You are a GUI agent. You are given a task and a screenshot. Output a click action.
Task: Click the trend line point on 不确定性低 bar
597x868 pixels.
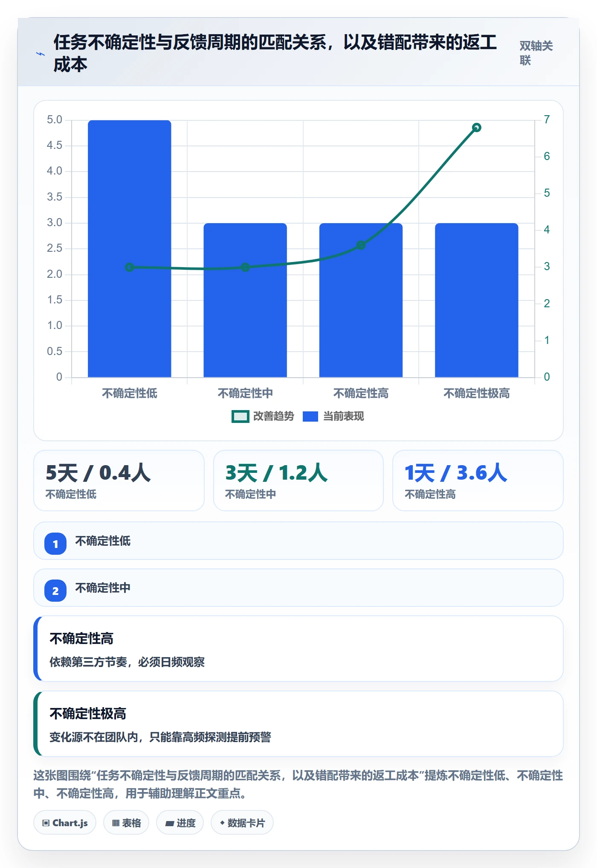(130, 267)
